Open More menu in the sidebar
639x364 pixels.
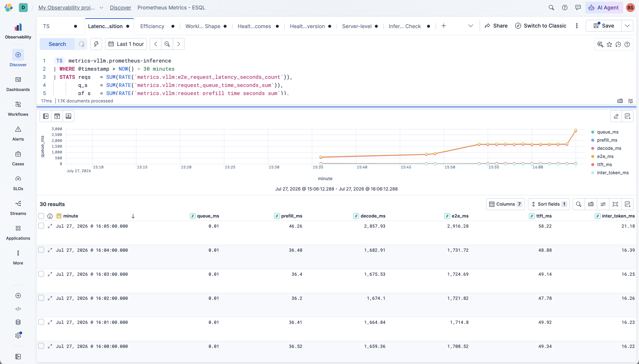point(18,257)
